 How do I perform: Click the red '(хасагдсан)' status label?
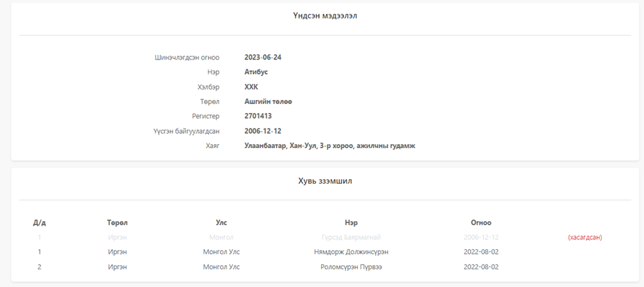585,237
